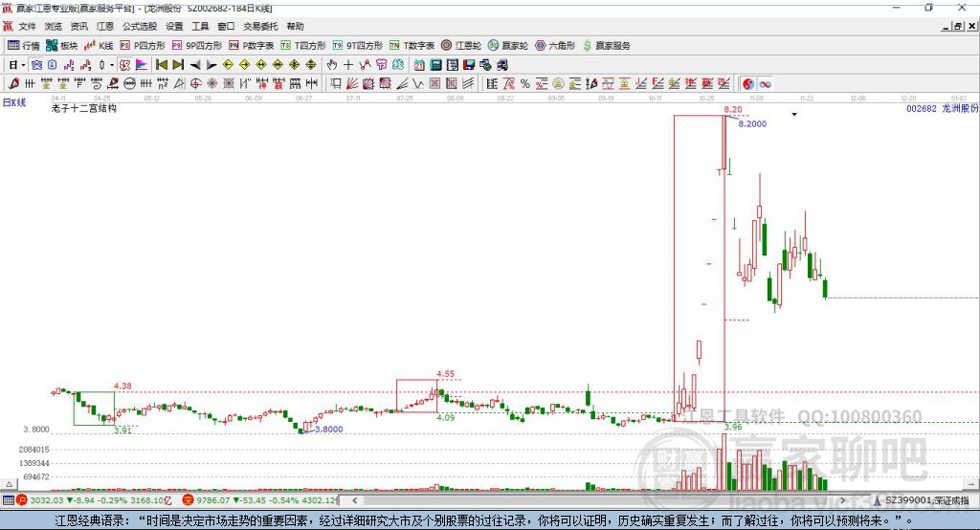Select the percent % retracement tool

[x=525, y=84]
